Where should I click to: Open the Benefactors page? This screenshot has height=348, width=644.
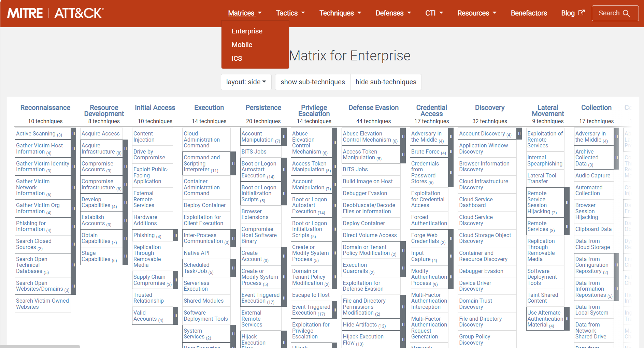(x=529, y=13)
